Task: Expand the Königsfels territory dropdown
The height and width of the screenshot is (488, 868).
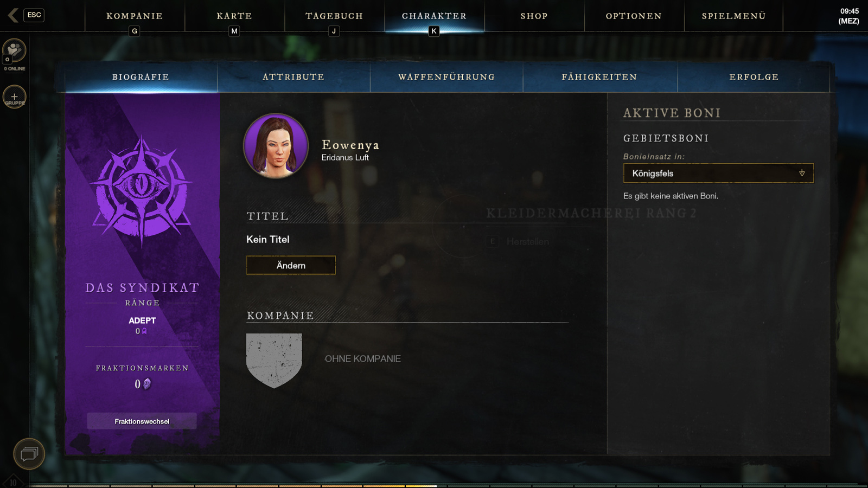Action: click(718, 173)
